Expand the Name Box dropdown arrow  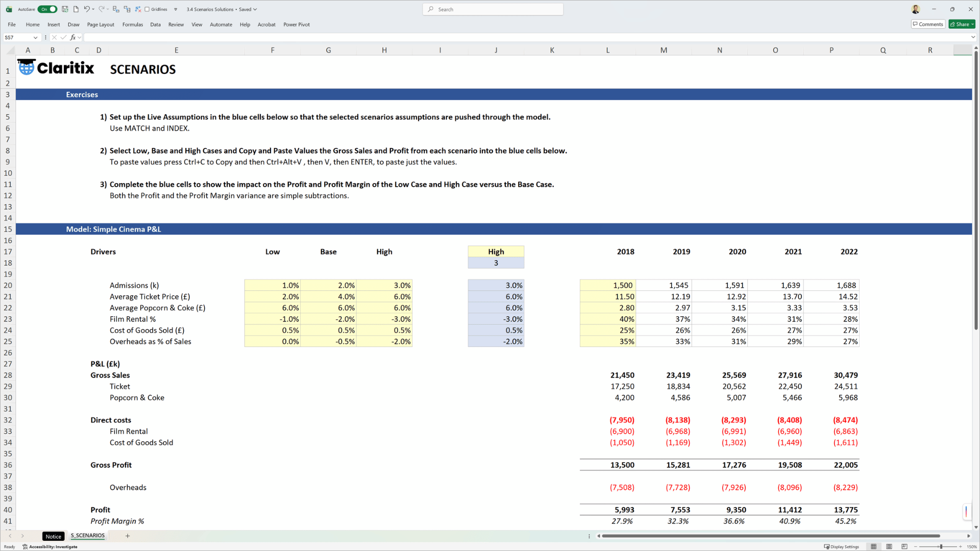coord(35,37)
